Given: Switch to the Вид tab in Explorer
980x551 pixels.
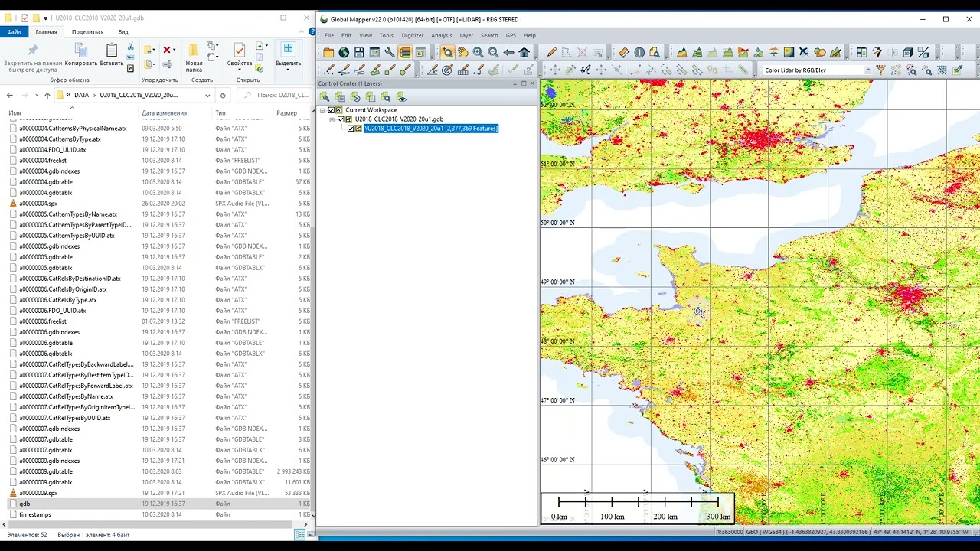Looking at the screenshot, I should (123, 32).
